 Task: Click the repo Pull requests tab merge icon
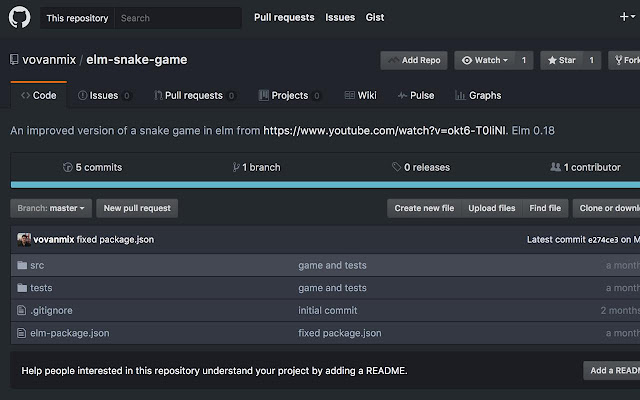(x=158, y=96)
